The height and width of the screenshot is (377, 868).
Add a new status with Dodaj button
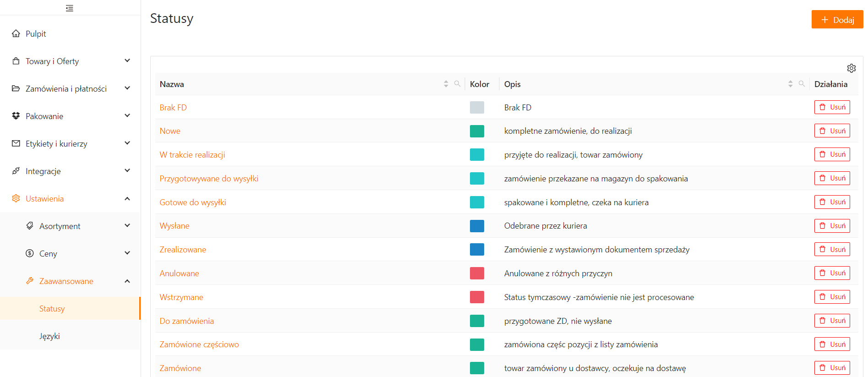(x=837, y=20)
